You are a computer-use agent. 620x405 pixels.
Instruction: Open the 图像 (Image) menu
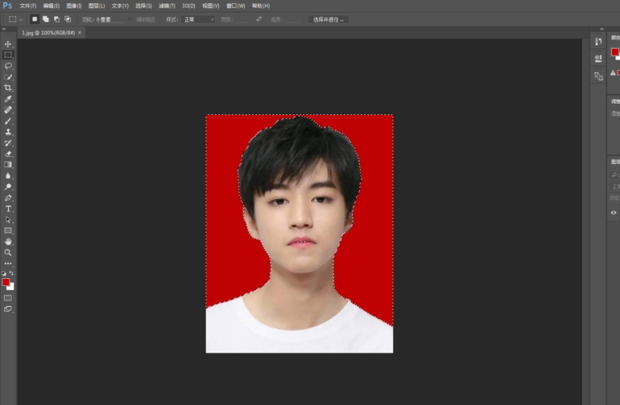click(73, 5)
